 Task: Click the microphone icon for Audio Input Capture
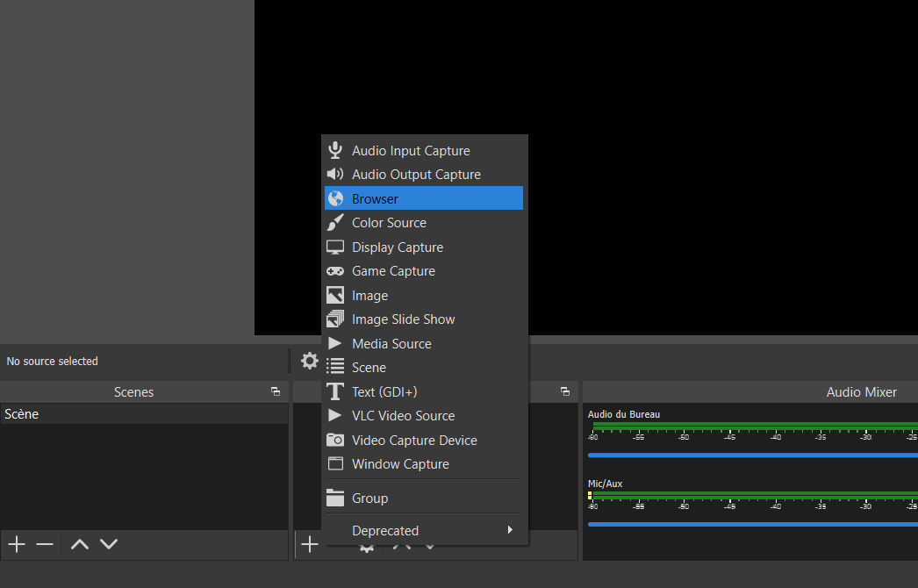point(335,151)
